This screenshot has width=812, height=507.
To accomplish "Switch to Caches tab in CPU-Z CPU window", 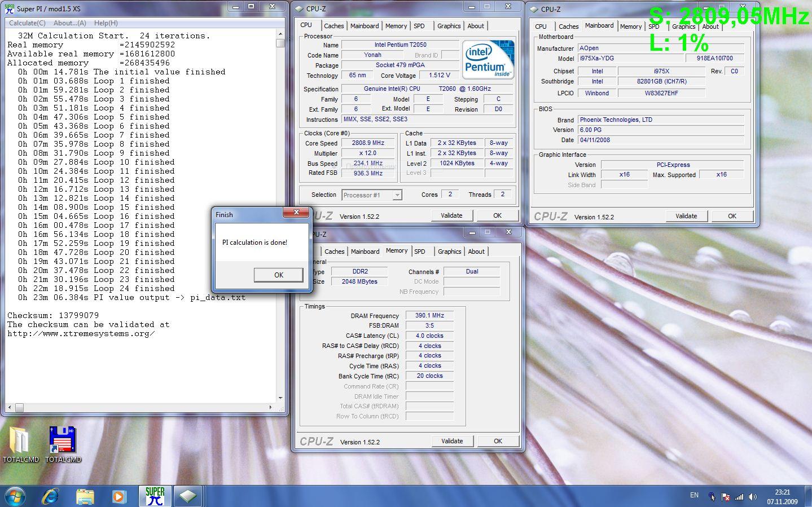I will pyautogui.click(x=333, y=26).
